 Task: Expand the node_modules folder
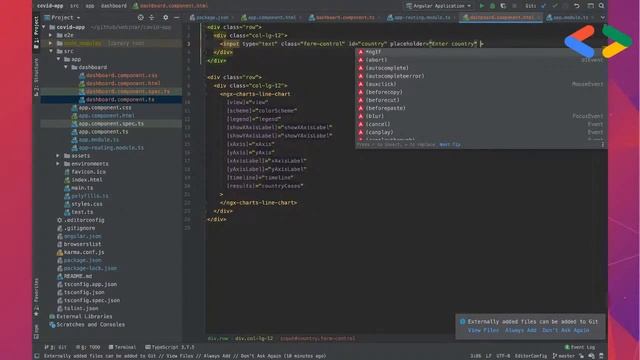[51, 43]
